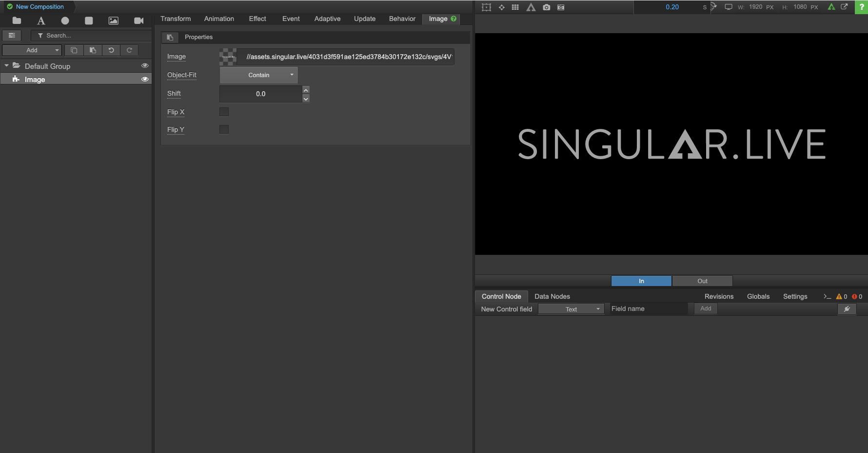Open the Settings panel
Image resolution: width=868 pixels, height=453 pixels.
[x=795, y=296]
